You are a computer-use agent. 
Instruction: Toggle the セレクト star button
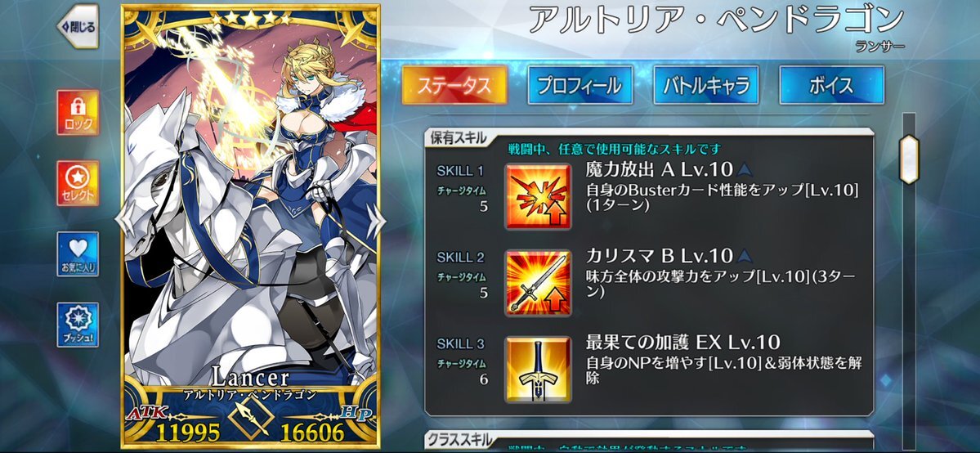click(x=78, y=182)
